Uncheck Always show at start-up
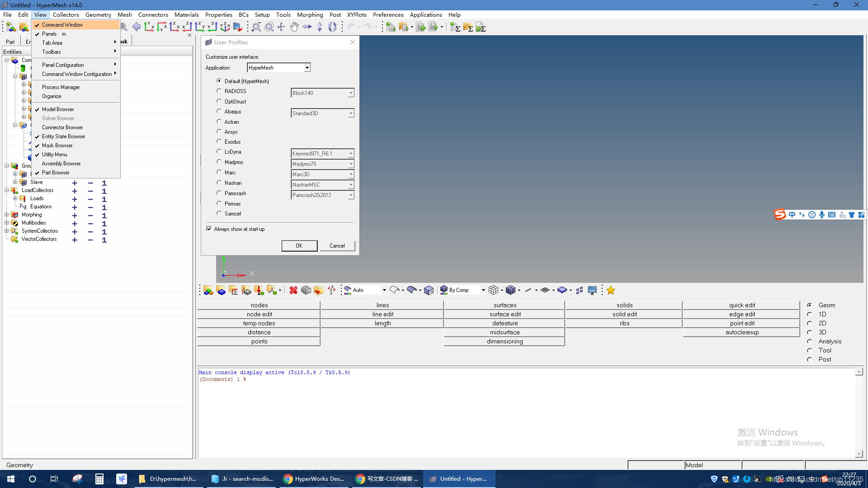The image size is (868, 488). pyautogui.click(x=209, y=229)
